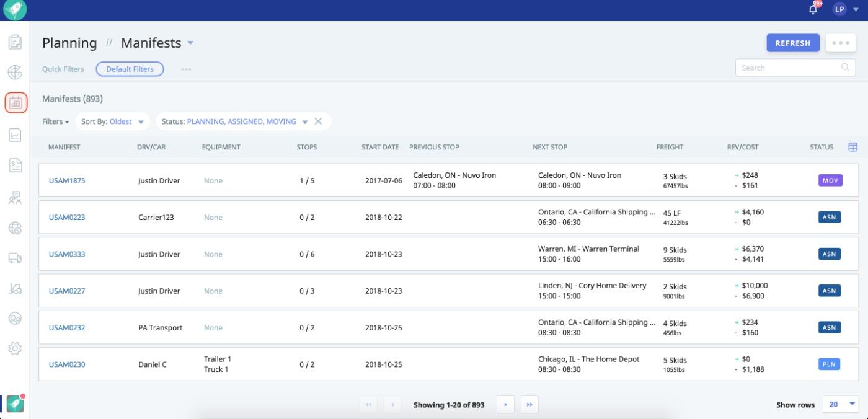Clear the Status filter with X
Image resolution: width=868 pixels, height=419 pixels.
(318, 121)
